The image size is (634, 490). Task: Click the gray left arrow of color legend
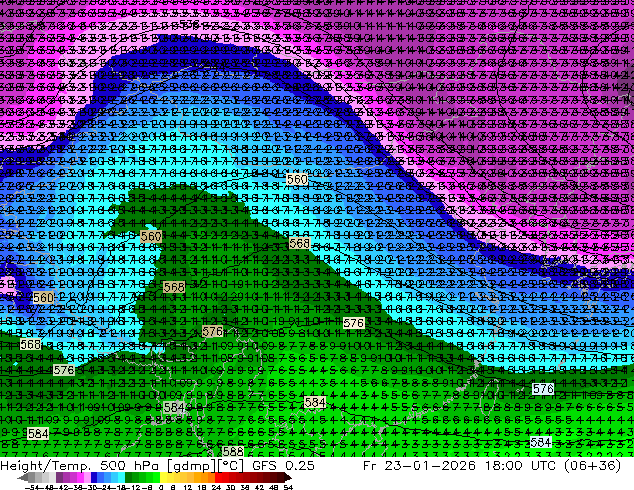(x=23, y=478)
